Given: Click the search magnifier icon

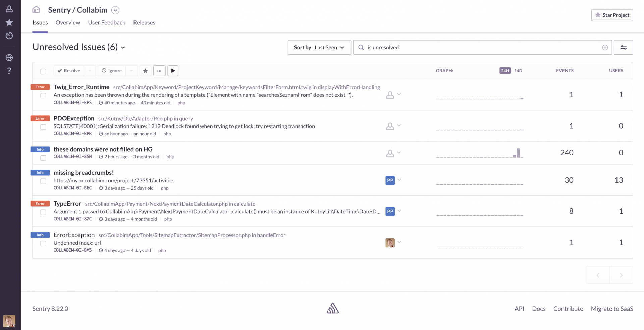Looking at the screenshot, I should coord(361,47).
